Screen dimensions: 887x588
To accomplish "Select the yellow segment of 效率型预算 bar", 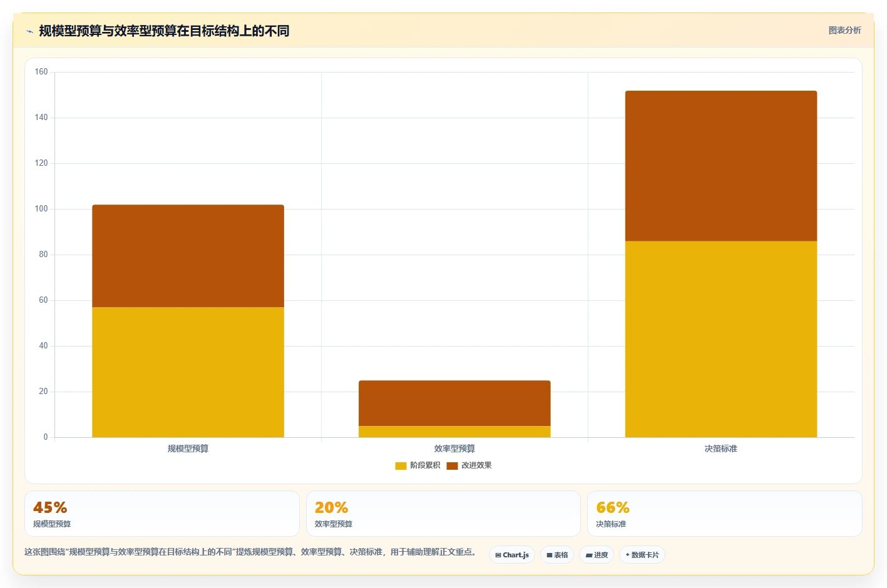I will [454, 432].
